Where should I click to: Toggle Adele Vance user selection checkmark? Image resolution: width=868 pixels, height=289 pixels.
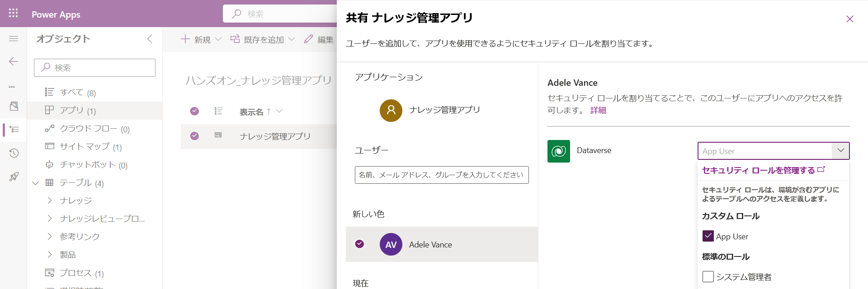(x=359, y=244)
